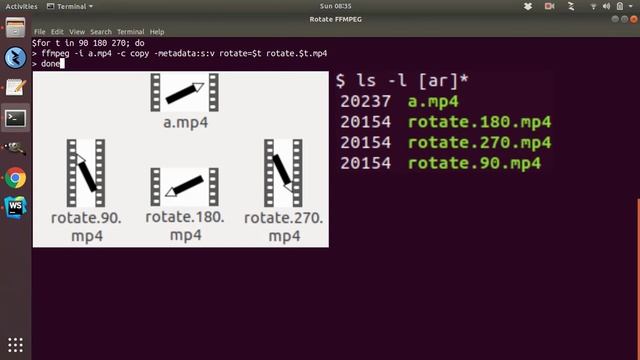Open the Edit menu
Image resolution: width=640 pixels, height=360 pixels.
coord(57,32)
